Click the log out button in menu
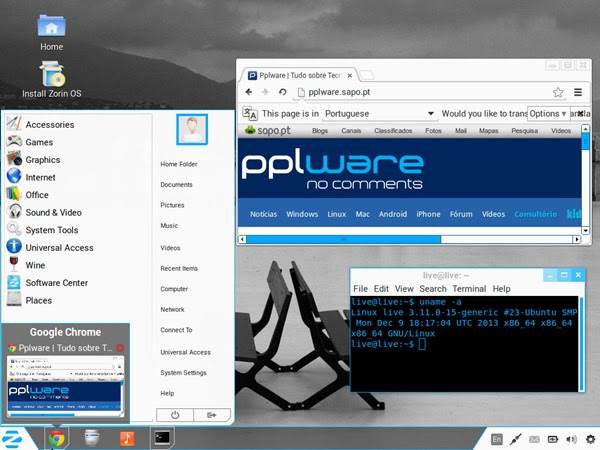600x450 pixels. [x=212, y=415]
